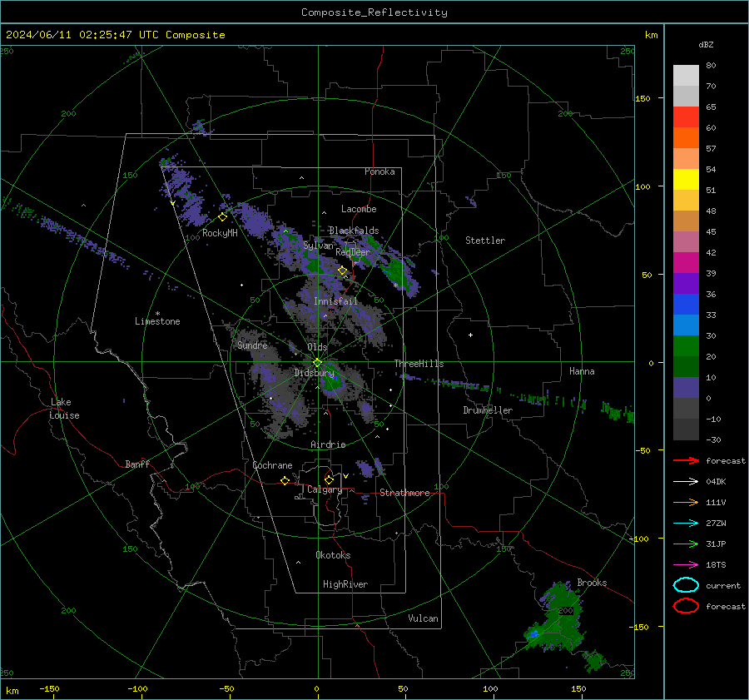Select the cyan 27ZW arrow icon
Screen dimensions: 749x700
click(686, 524)
